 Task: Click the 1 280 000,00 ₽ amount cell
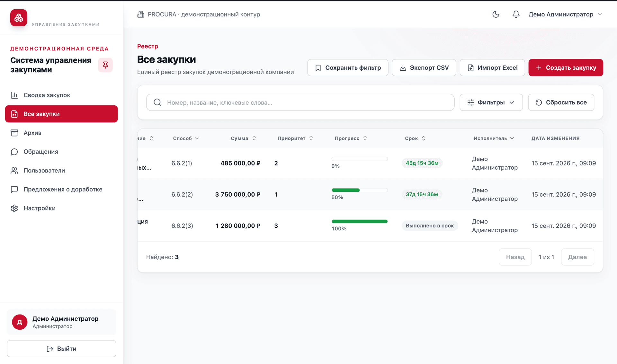point(238,226)
